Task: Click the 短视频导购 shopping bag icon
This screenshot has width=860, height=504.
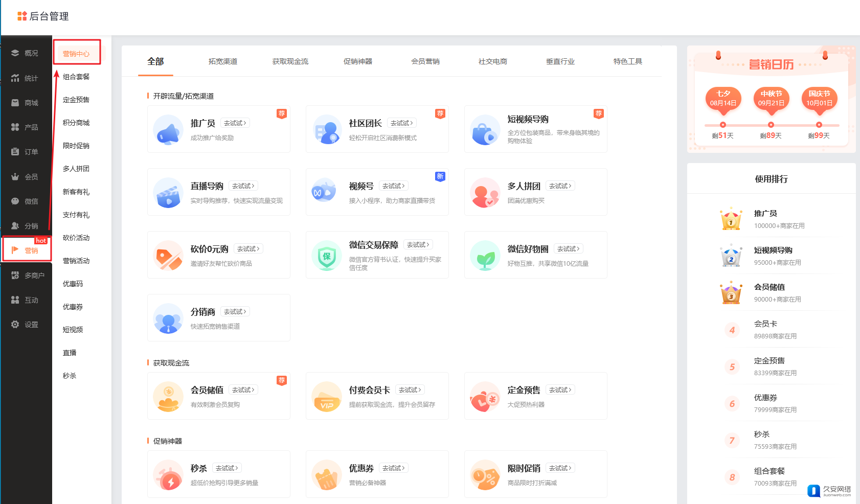Action: 485,130
